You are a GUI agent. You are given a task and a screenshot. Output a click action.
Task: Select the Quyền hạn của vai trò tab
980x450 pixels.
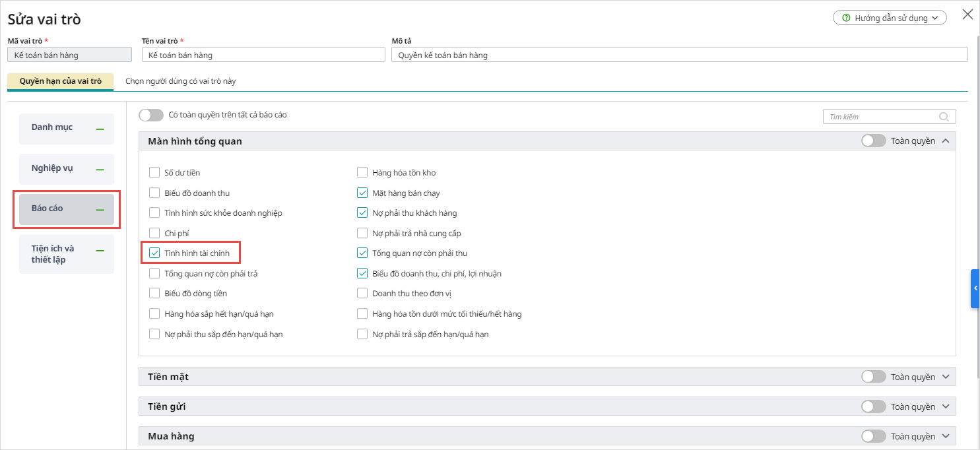61,82
